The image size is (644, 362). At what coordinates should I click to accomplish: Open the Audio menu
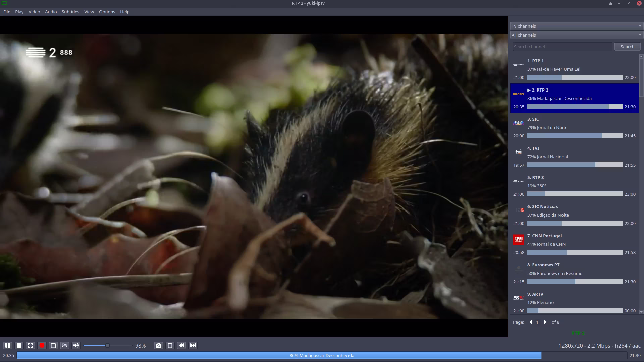pos(50,12)
